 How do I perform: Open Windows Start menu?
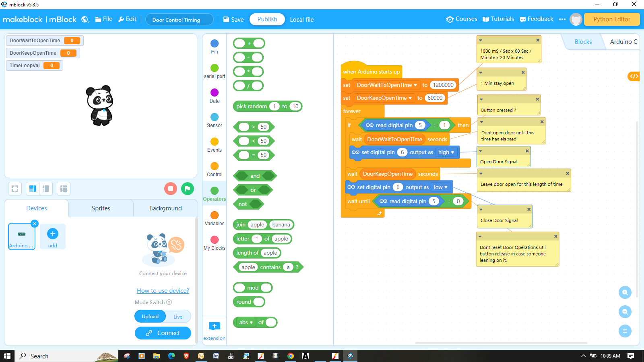(x=7, y=356)
